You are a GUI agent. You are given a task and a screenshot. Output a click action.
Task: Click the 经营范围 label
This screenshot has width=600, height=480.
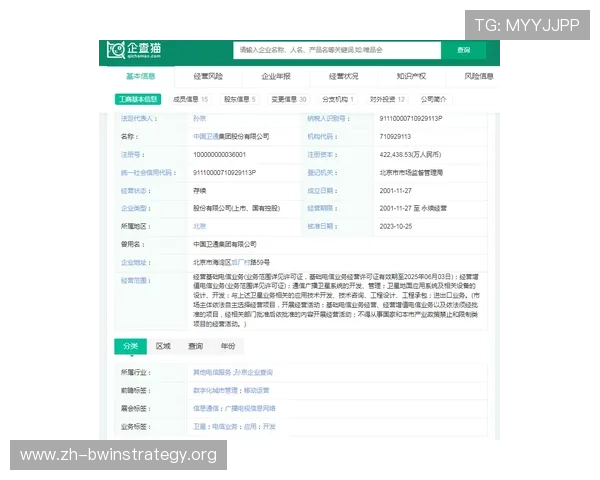pyautogui.click(x=135, y=280)
